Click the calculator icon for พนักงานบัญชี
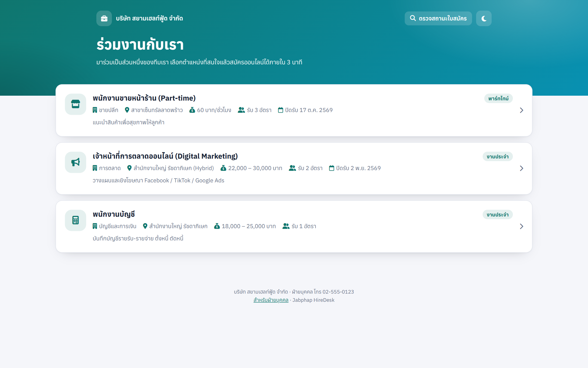The image size is (588, 368). tap(75, 220)
